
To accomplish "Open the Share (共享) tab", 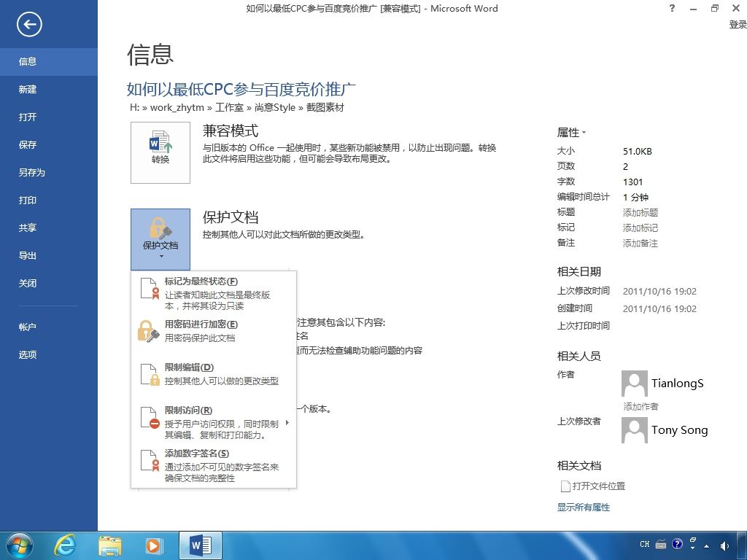I will pos(49,227).
